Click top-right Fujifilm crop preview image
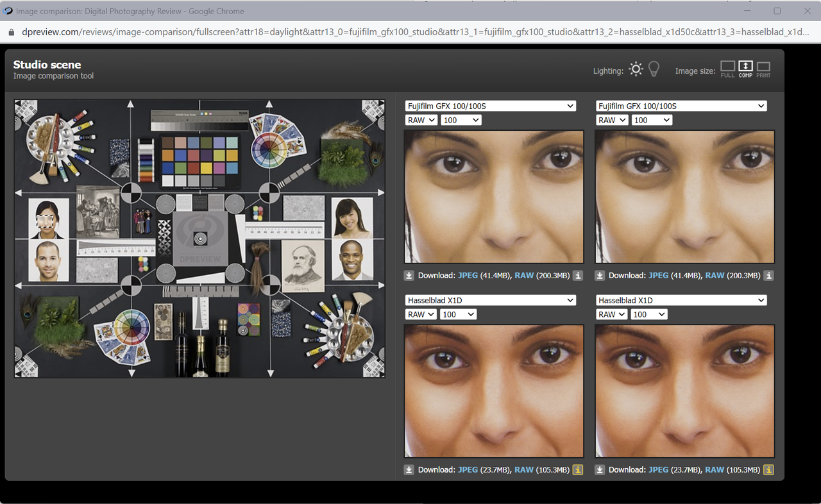This screenshot has height=504, width=821. tap(685, 197)
